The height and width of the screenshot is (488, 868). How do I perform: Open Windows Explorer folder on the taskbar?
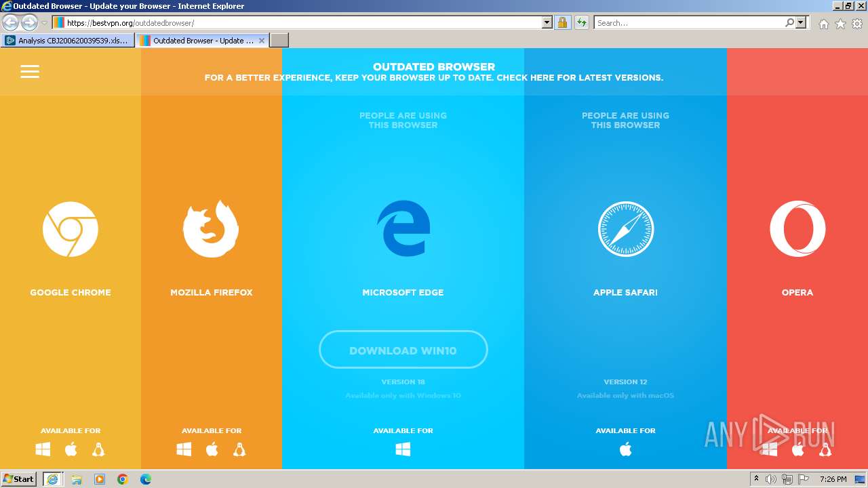point(77,479)
